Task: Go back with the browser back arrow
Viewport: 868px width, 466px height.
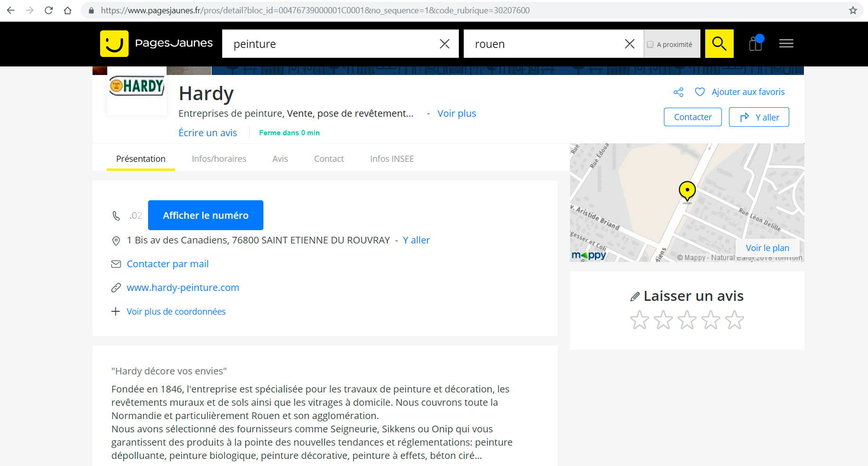Action: [10, 10]
